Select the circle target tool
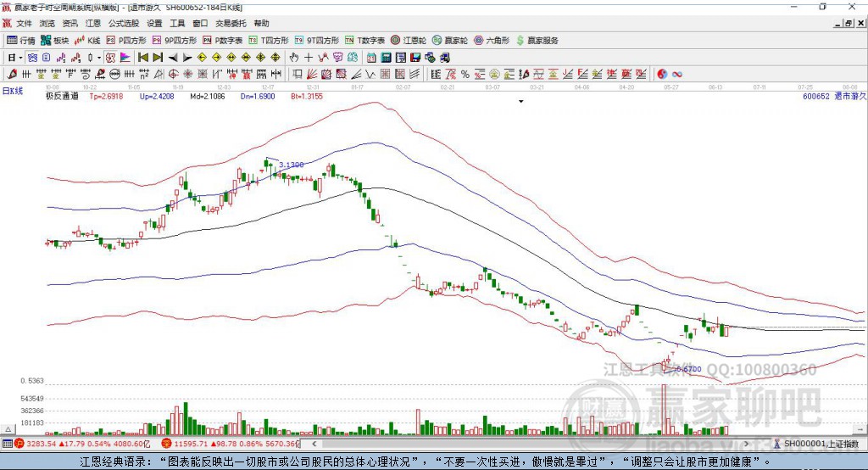Viewport: 868px width, 470px height. click(x=173, y=75)
